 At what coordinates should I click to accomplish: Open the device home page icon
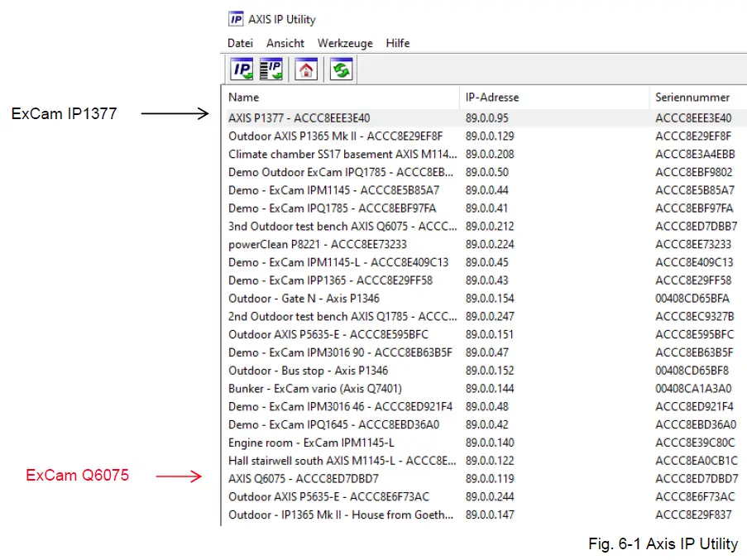coord(306,70)
